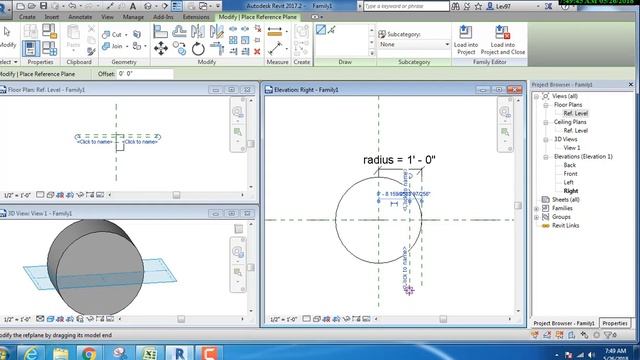Click the Text tool A icon

coord(133,6)
